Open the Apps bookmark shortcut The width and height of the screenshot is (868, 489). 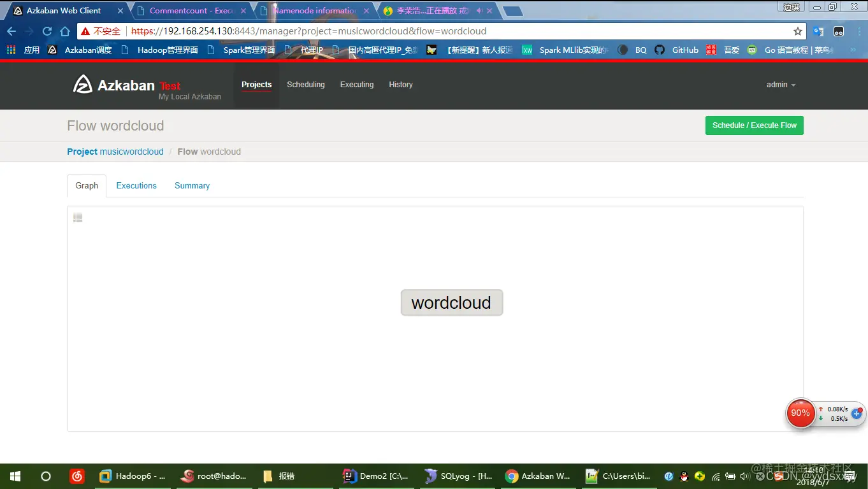23,50
